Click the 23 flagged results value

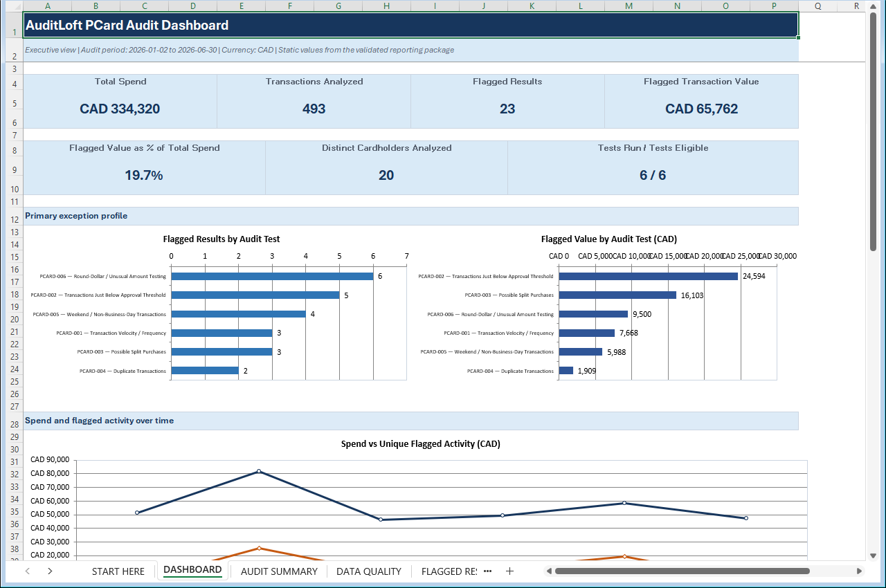pyautogui.click(x=507, y=109)
